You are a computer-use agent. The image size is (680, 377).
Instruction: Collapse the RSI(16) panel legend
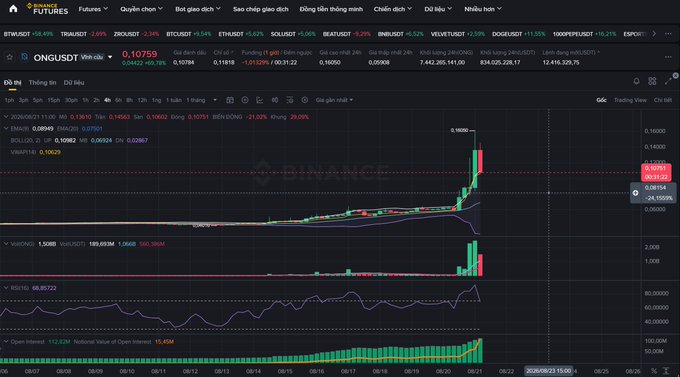click(x=6, y=288)
